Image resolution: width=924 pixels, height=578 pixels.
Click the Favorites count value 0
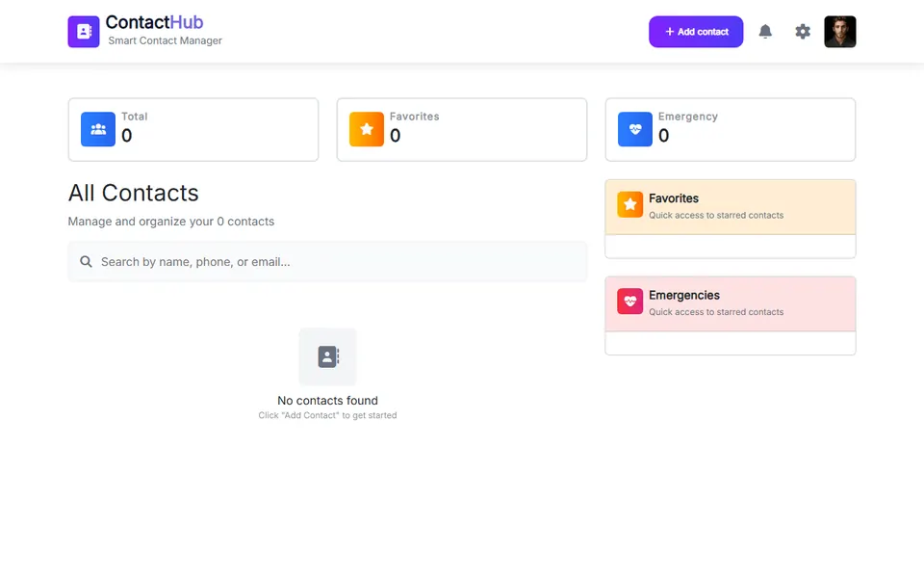click(x=396, y=136)
